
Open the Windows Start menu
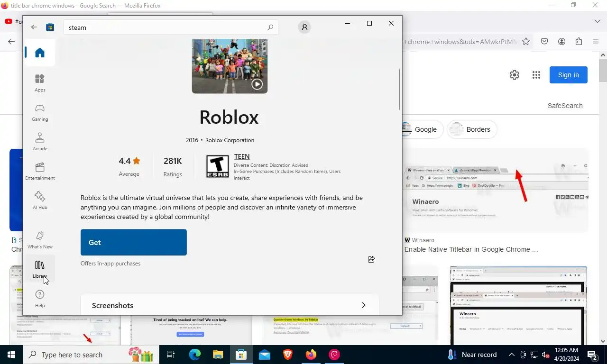(x=11, y=355)
